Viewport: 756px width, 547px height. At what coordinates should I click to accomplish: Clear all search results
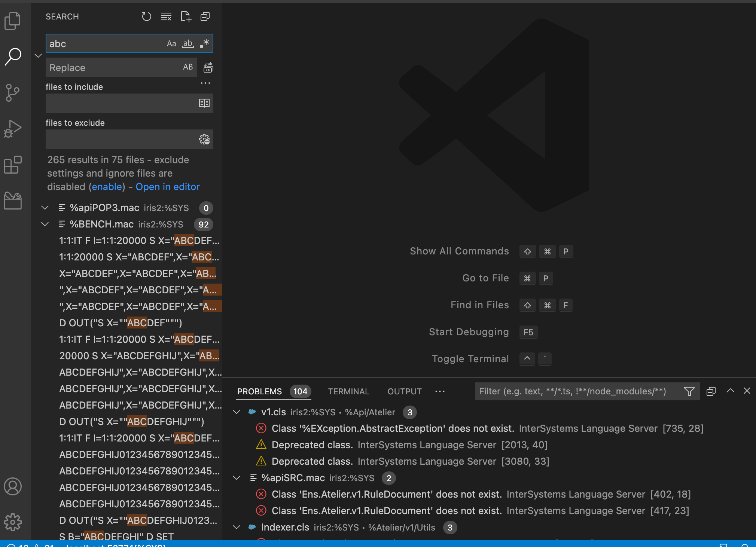click(x=166, y=16)
